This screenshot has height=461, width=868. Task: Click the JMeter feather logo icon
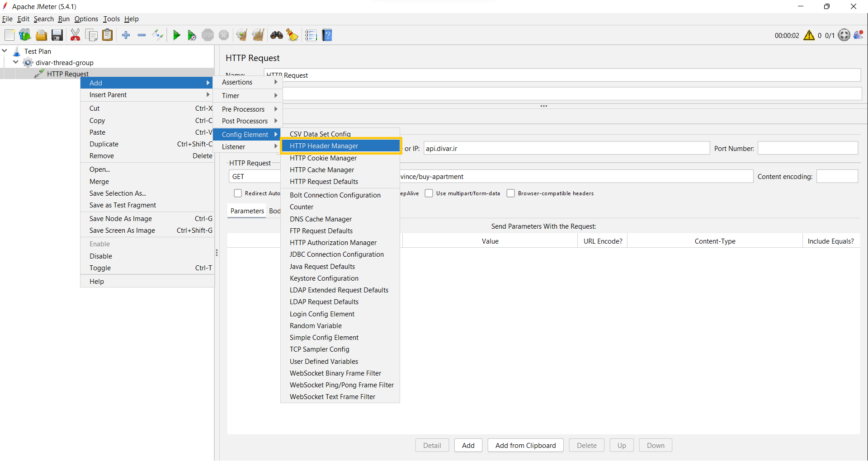click(858, 35)
